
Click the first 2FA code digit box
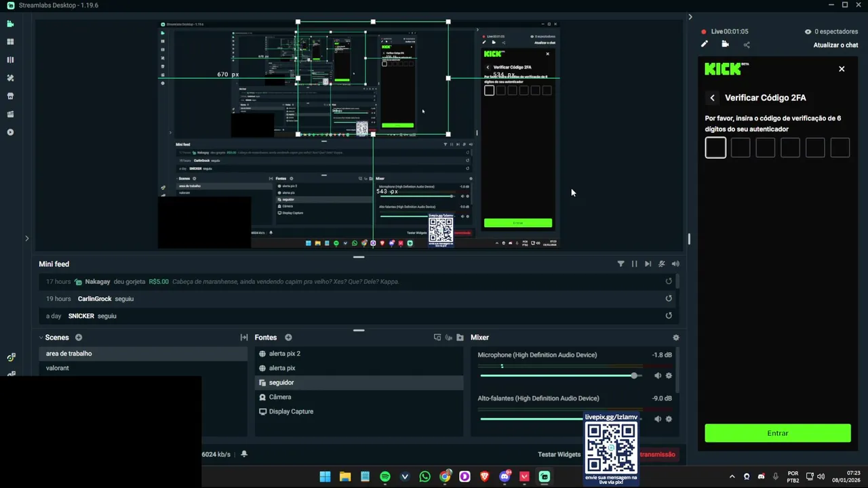(x=715, y=148)
